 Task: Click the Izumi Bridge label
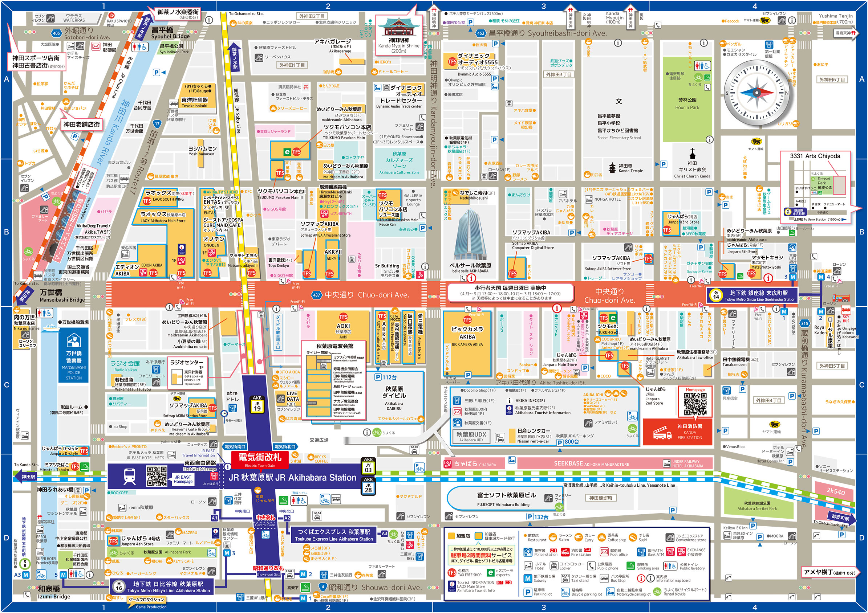54,592
